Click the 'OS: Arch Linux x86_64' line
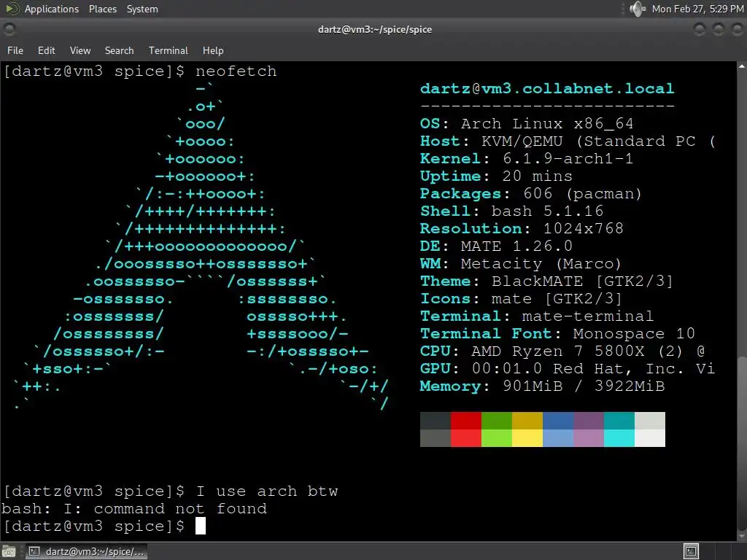The width and height of the screenshot is (747, 560). [x=527, y=124]
